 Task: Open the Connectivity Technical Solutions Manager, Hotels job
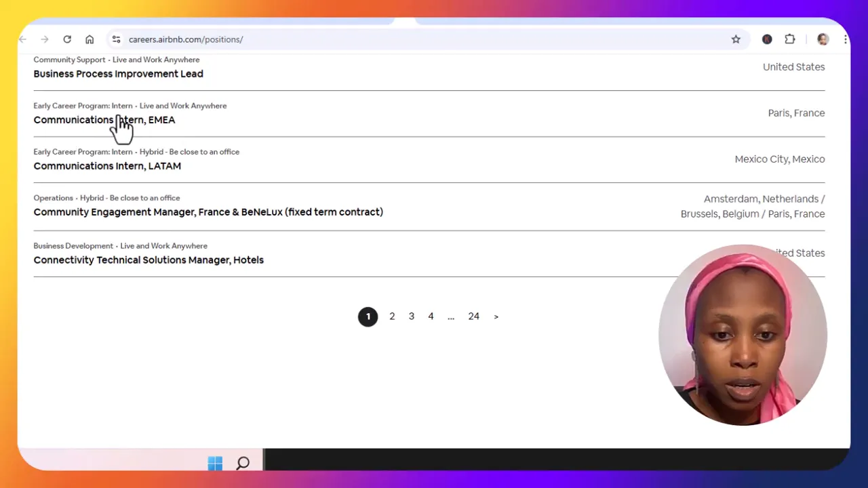click(x=149, y=260)
